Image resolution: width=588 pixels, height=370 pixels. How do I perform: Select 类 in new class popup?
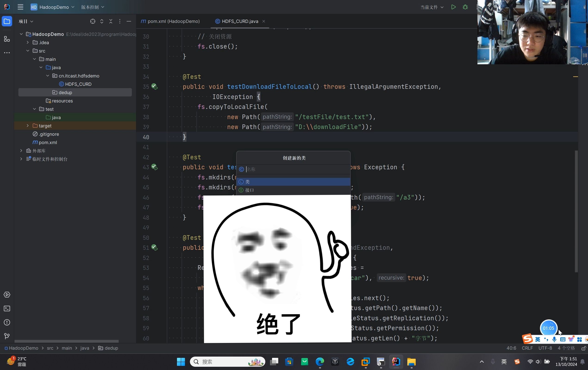pos(293,182)
